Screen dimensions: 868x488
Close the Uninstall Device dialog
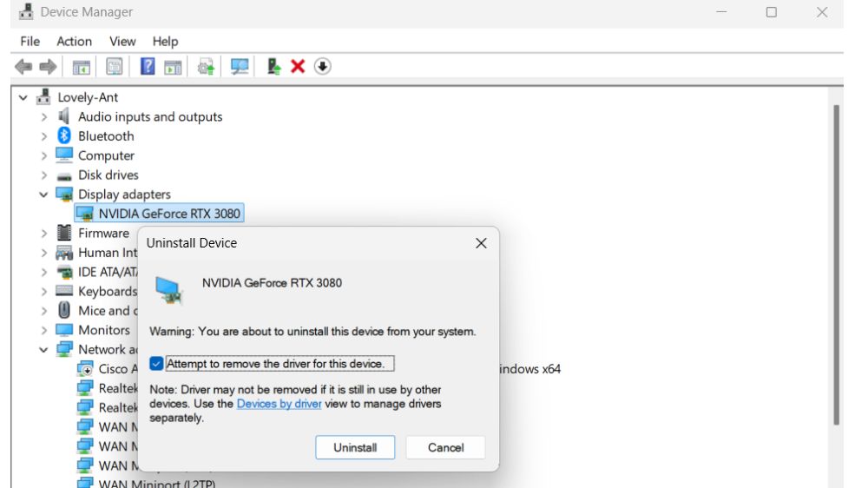pyautogui.click(x=481, y=243)
